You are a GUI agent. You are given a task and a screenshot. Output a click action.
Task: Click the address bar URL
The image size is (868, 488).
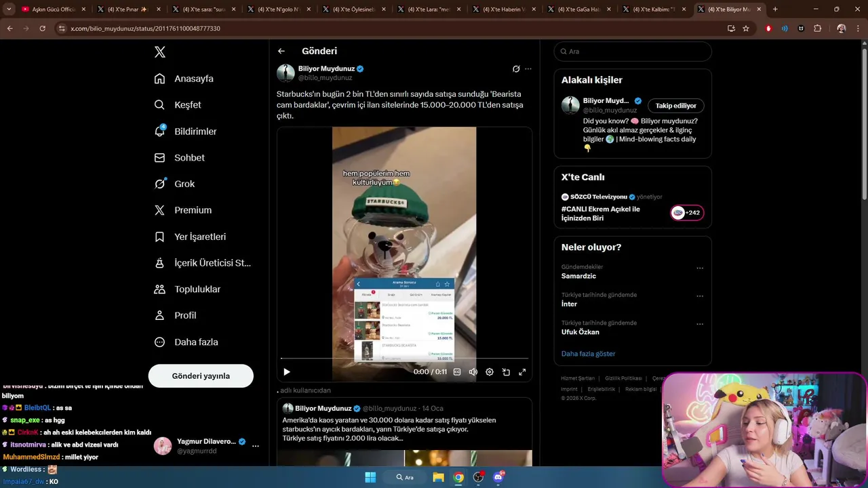click(x=145, y=28)
